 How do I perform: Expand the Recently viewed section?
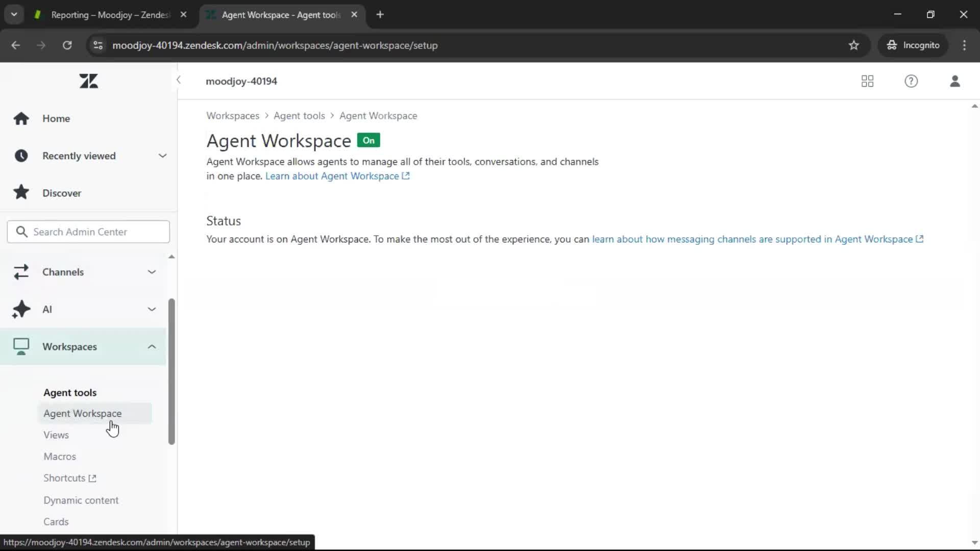click(162, 156)
